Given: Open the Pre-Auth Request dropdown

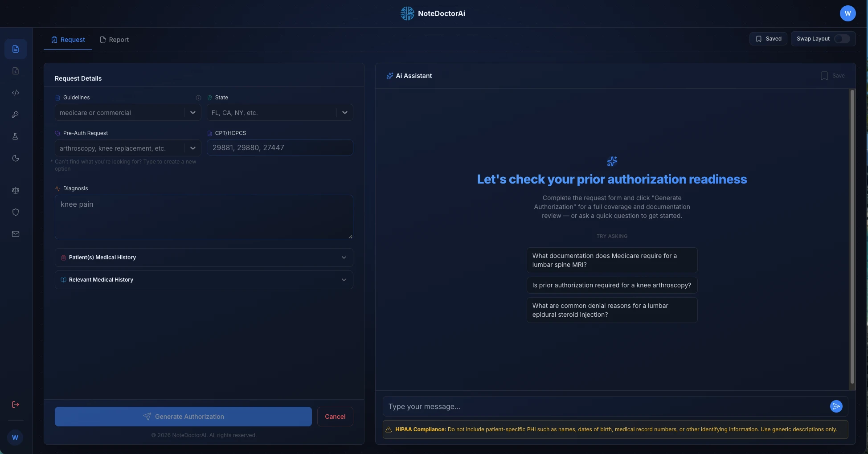Looking at the screenshot, I should tap(128, 148).
